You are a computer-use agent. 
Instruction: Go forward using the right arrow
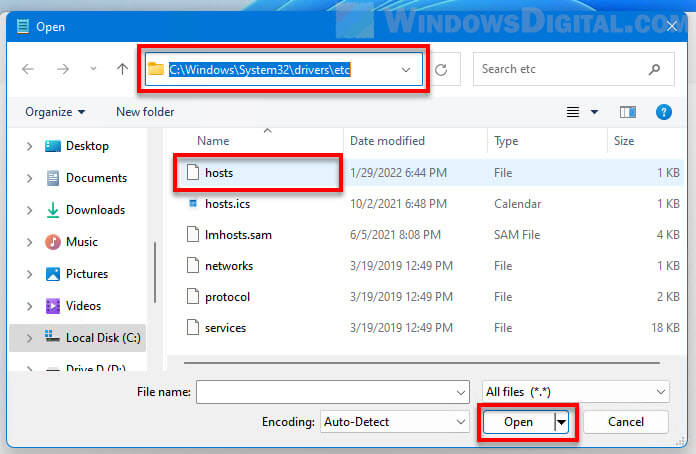pos(63,69)
